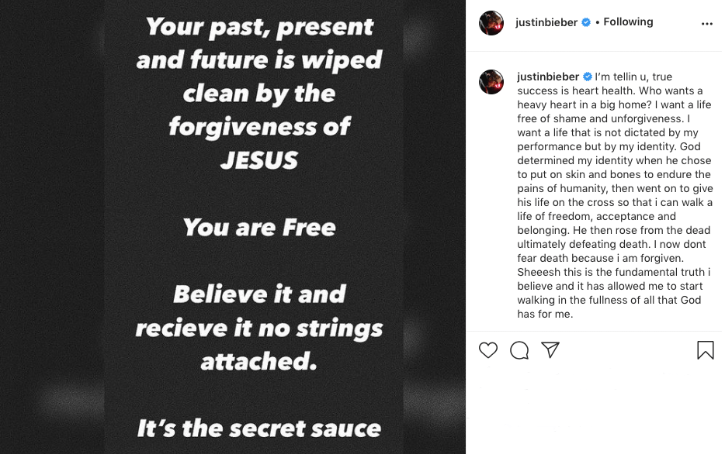Open the justinbieber username link in caption
This screenshot has height=454, width=722.
[547, 76]
